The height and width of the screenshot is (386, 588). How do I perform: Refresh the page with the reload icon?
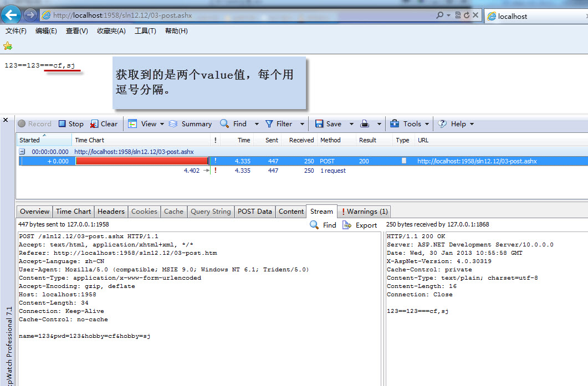pos(467,15)
